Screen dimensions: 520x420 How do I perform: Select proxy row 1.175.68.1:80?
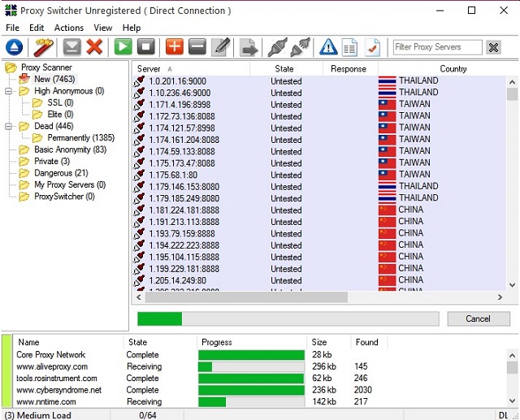(x=319, y=175)
